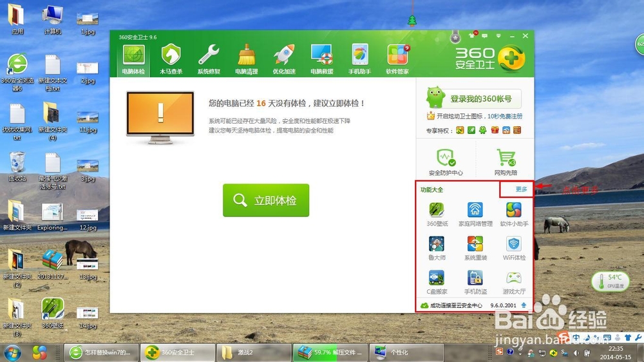This screenshot has height=362, width=644.
Task: Go to the 优化加速 rocket tab
Action: [x=284, y=59]
